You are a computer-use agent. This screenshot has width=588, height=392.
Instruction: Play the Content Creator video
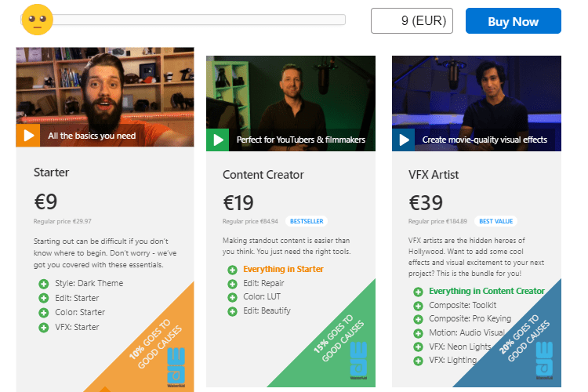click(217, 140)
